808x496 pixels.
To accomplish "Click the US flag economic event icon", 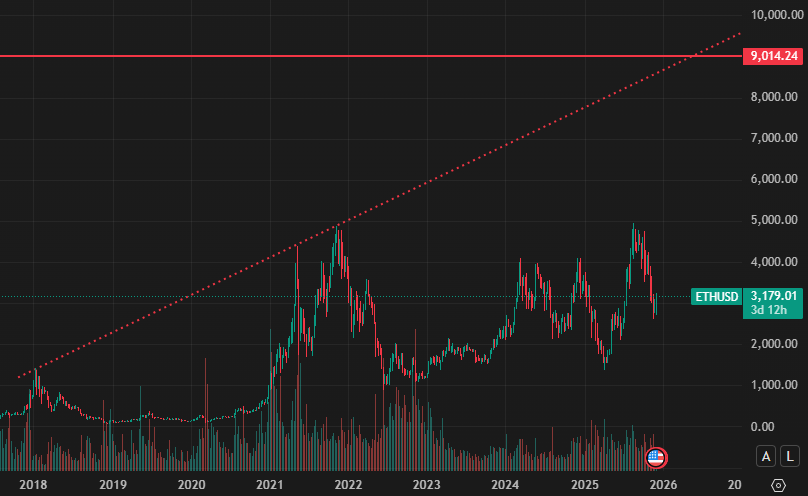I will pyautogui.click(x=656, y=458).
